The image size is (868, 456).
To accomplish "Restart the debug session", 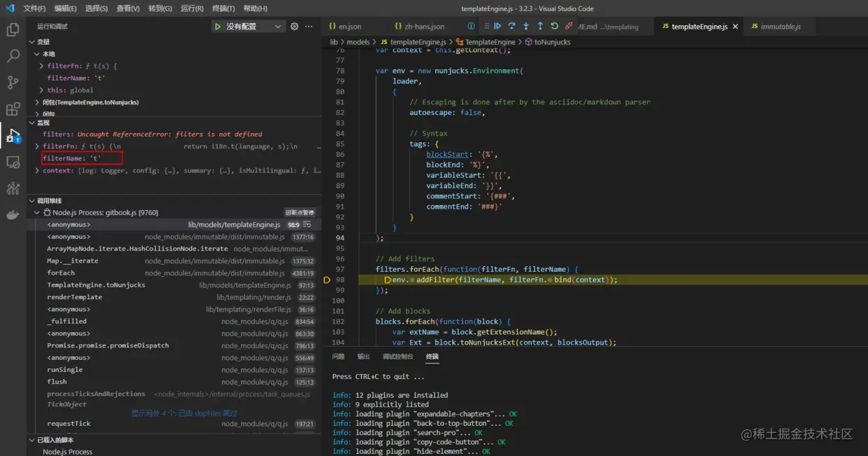I will pyautogui.click(x=554, y=27).
